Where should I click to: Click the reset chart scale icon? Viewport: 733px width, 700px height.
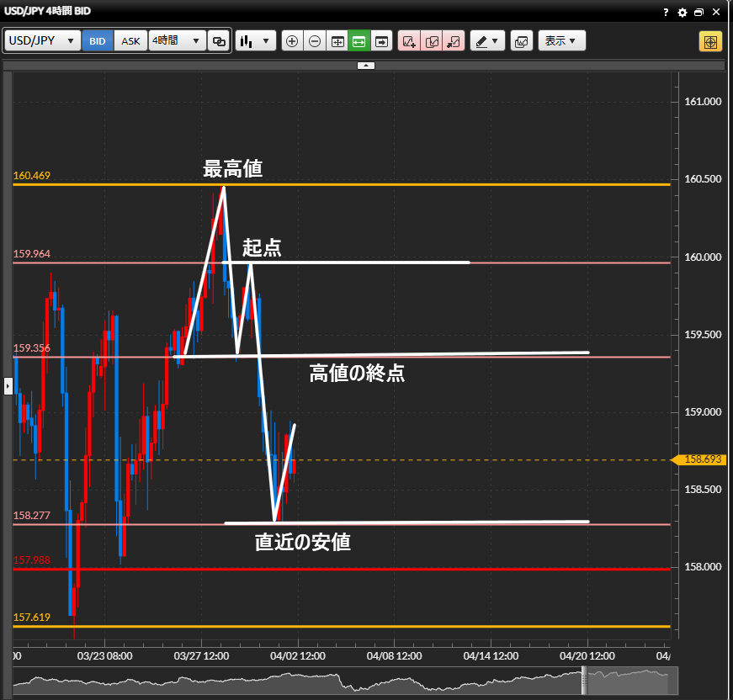[337, 41]
